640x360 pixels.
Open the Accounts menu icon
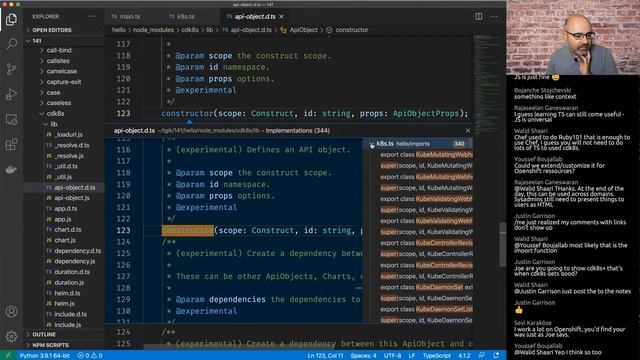pyautogui.click(x=11, y=312)
